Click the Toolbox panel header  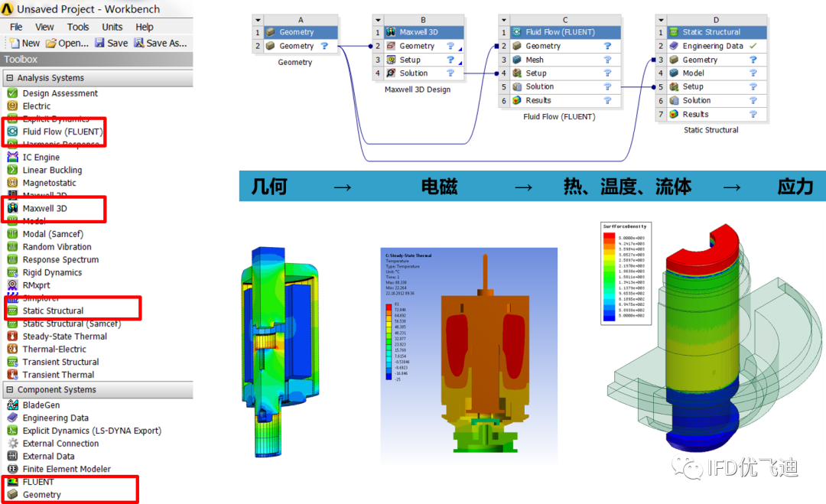tap(96, 60)
